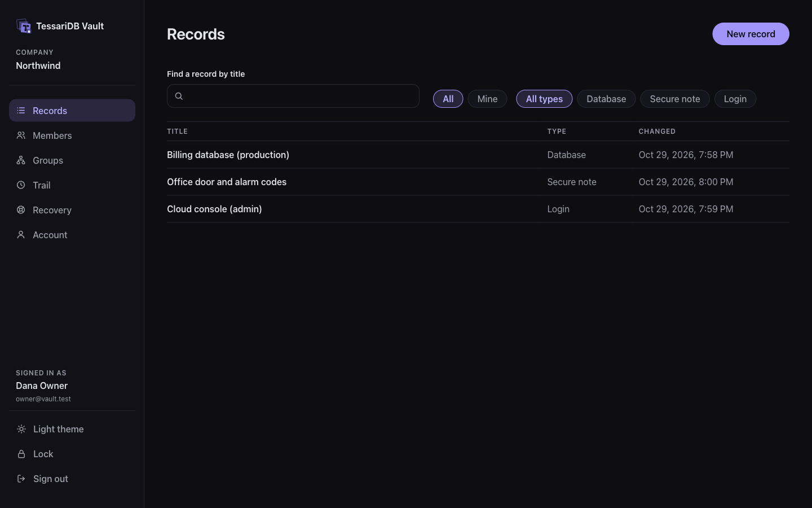Click the Groups hierarchy icon
The image size is (812, 508).
(21, 160)
